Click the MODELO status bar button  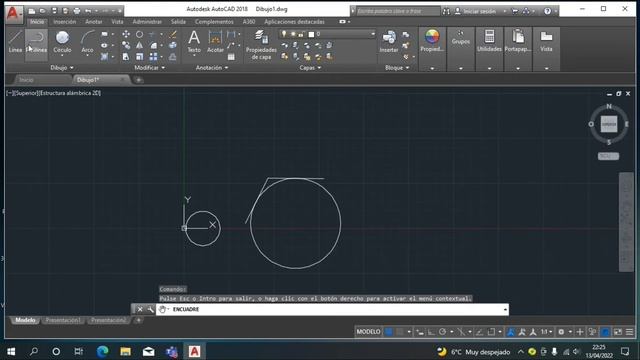[368, 332]
